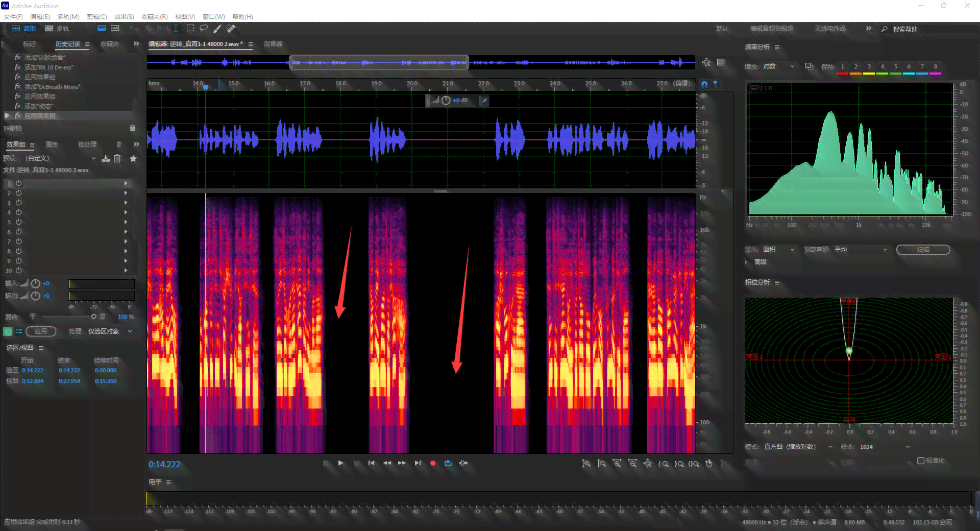Open the 文件(F) menu
980x531 pixels.
click(x=13, y=17)
